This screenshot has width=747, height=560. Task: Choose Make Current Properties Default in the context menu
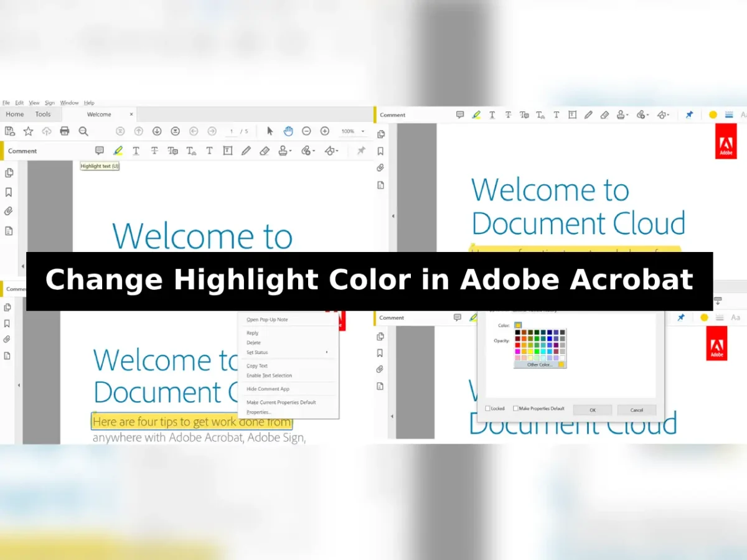pos(281,403)
